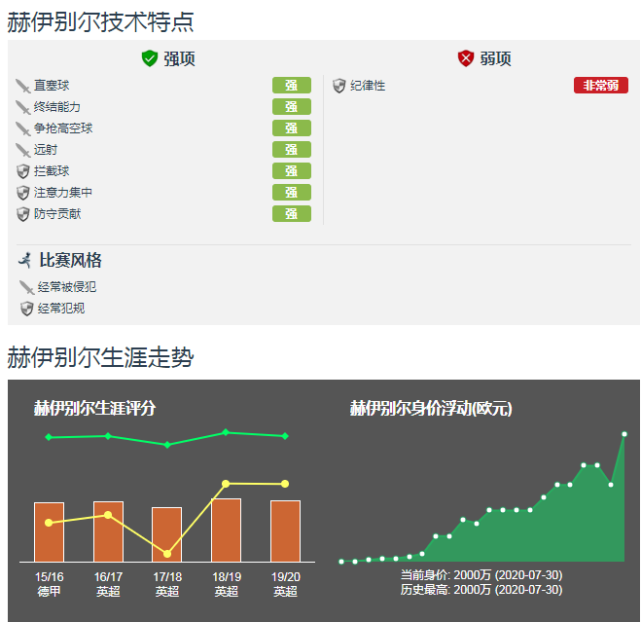The height and width of the screenshot is (622, 641).
Task: Click the 强 badge for 争抢高空球
Action: pyautogui.click(x=291, y=128)
